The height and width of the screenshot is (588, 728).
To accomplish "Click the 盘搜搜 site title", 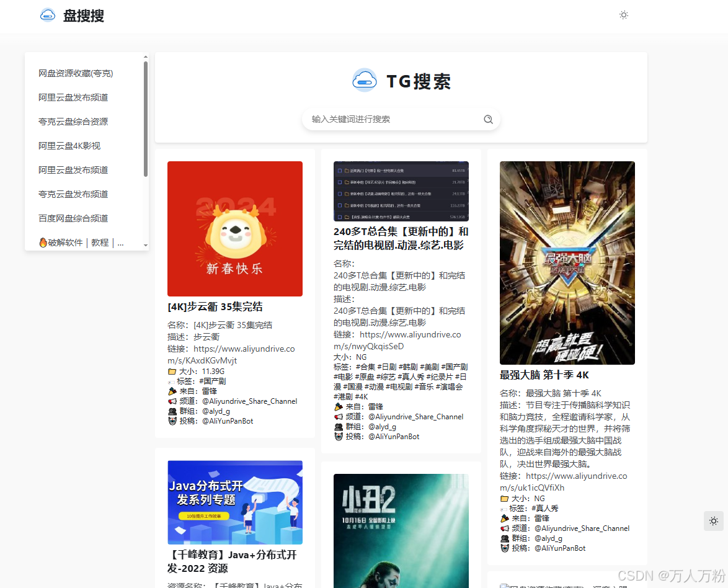I will 84,16.
